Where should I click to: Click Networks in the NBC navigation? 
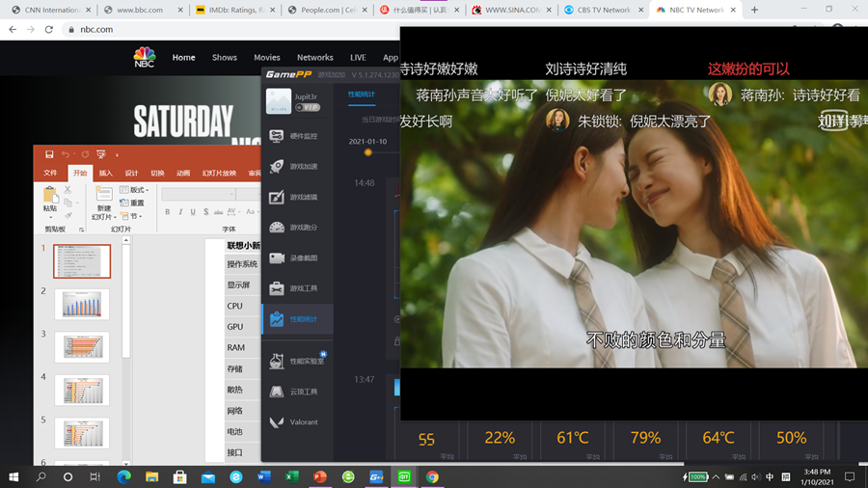[x=315, y=58]
